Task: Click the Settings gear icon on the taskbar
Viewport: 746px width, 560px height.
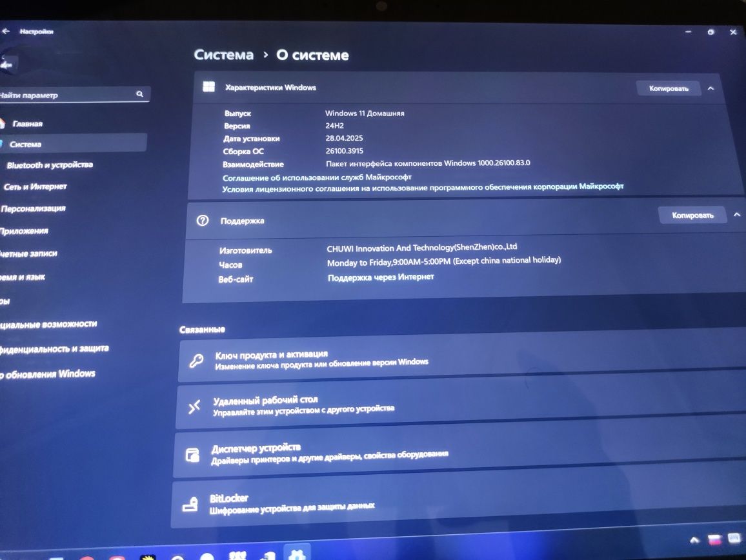Action: tap(297, 554)
